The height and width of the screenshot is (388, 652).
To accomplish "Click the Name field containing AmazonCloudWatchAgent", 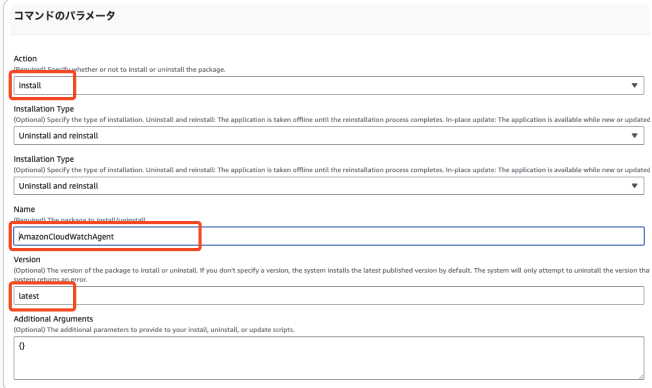I will tap(328, 236).
